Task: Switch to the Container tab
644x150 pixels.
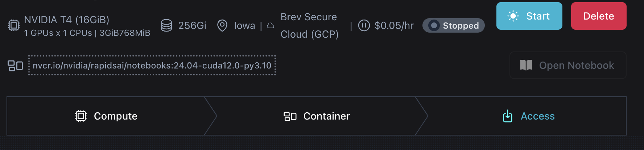Action: pyautogui.click(x=316, y=116)
